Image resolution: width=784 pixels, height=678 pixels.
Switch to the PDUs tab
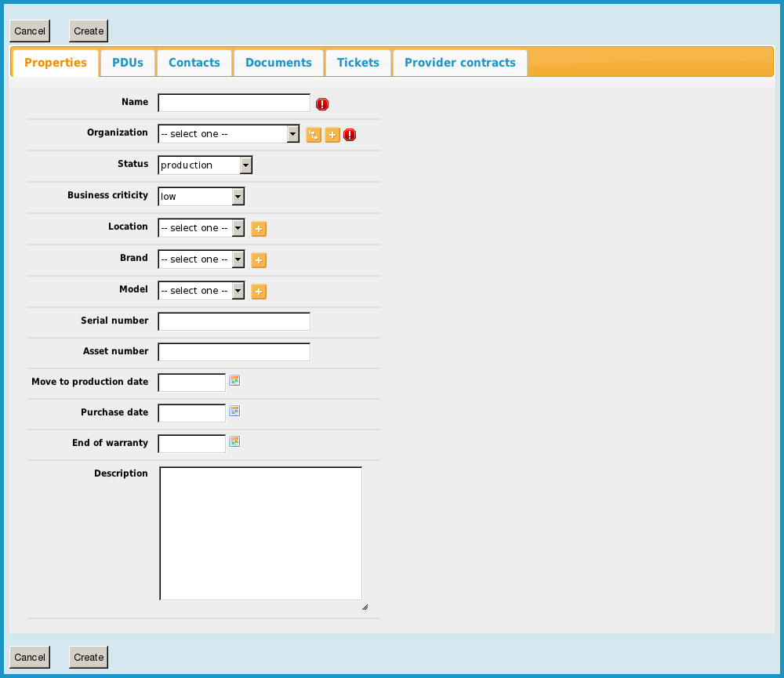point(128,63)
